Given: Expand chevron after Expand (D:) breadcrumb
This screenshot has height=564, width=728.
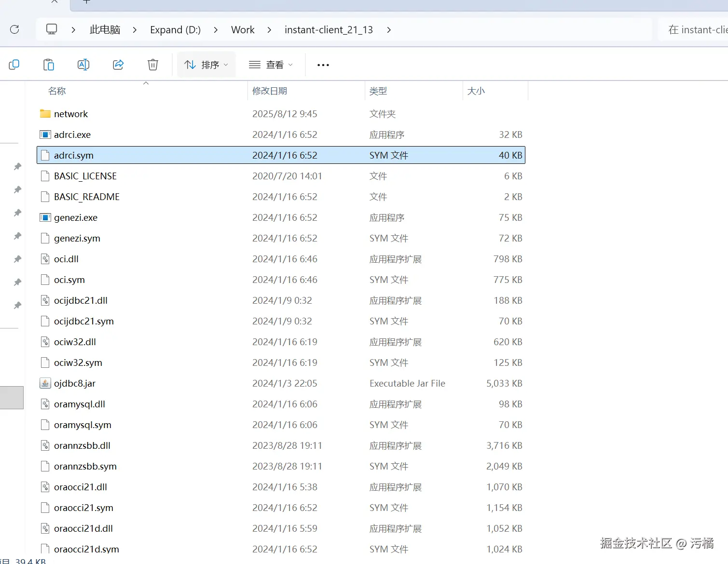Looking at the screenshot, I should point(216,30).
